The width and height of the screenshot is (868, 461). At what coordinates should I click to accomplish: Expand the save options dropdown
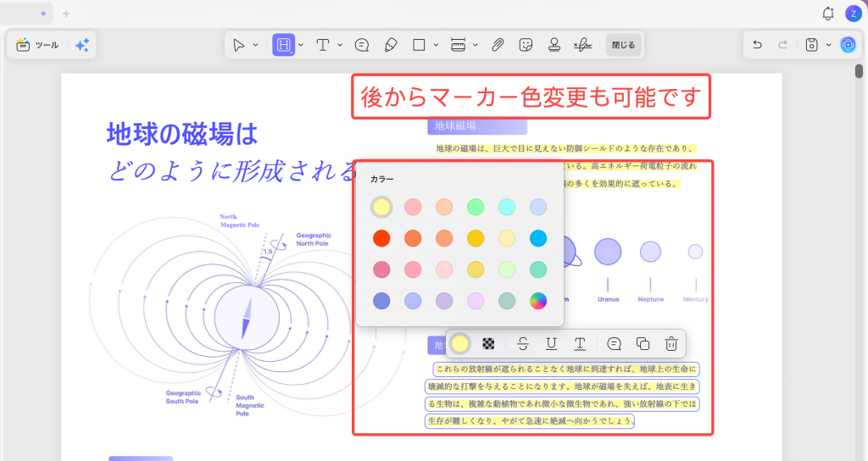829,45
